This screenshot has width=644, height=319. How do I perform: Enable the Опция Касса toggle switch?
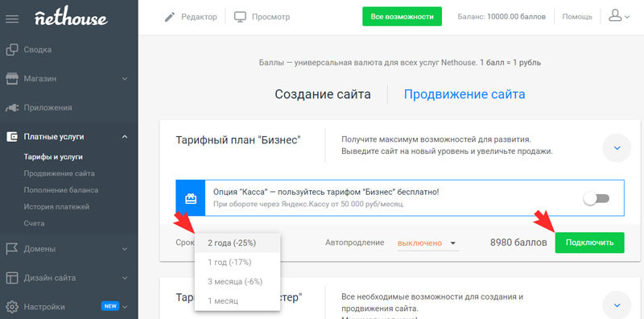click(597, 199)
